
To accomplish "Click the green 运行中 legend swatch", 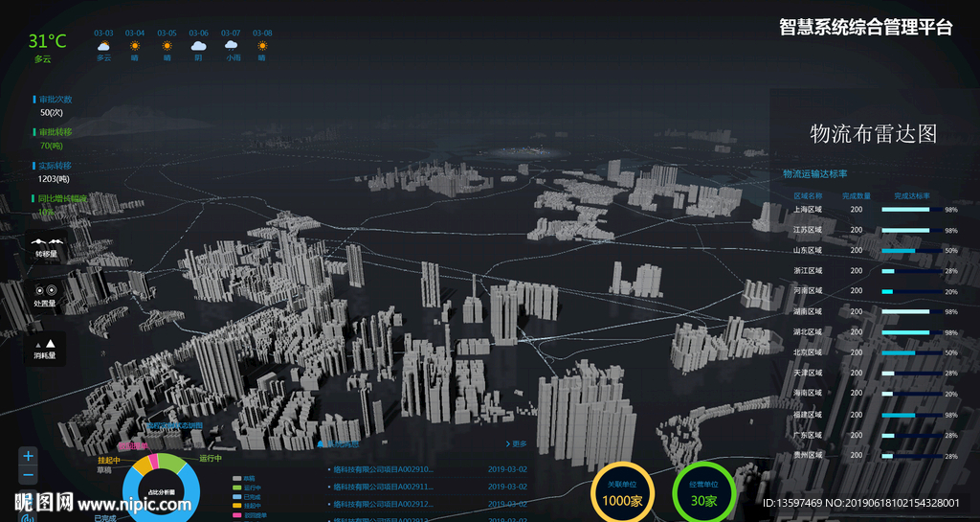I will pyautogui.click(x=237, y=488).
